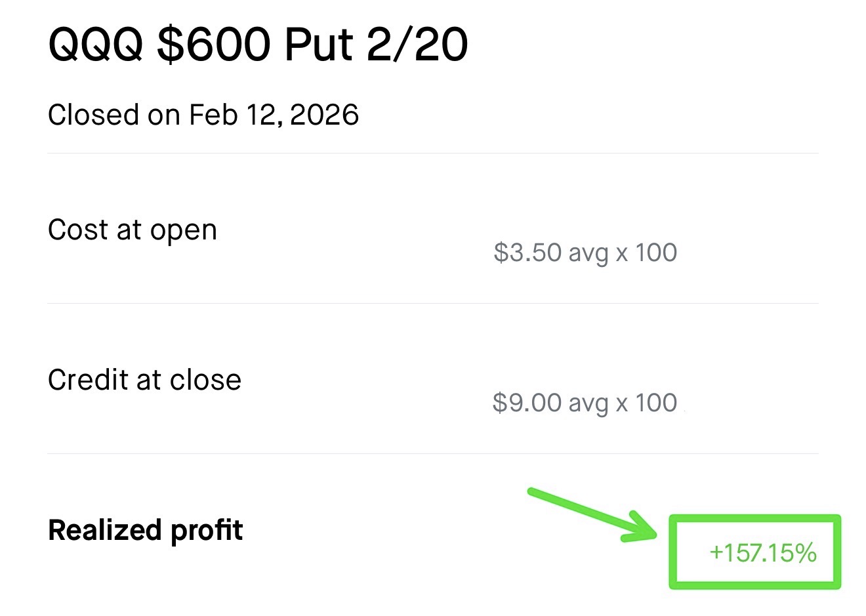
Task: Click "avg" in the Credit at close row
Action: [x=588, y=403]
